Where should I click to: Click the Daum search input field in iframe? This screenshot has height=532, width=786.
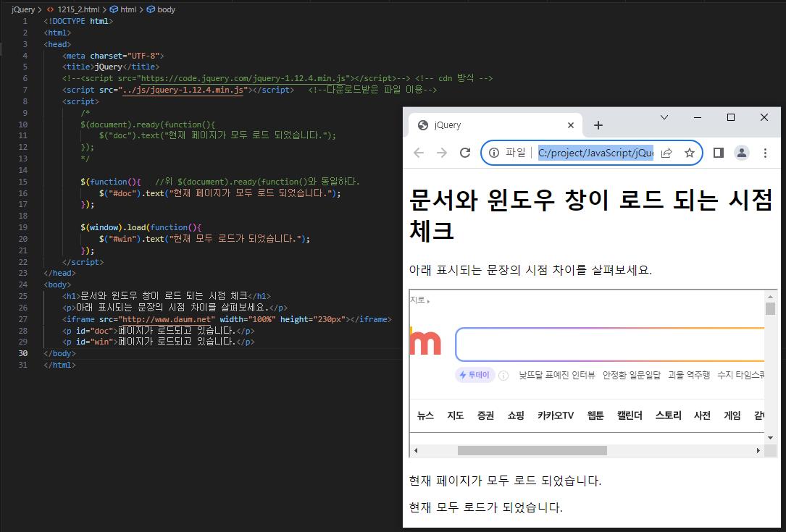point(609,345)
